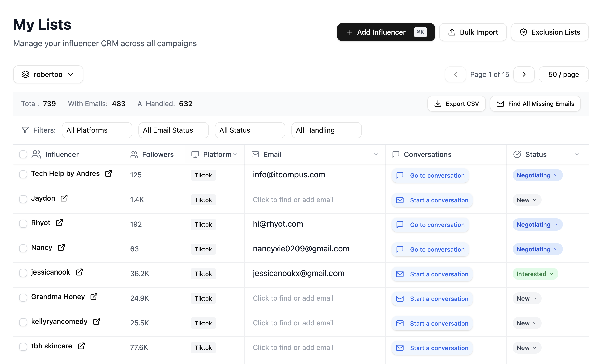Open the 50 / page selector

[x=563, y=74]
